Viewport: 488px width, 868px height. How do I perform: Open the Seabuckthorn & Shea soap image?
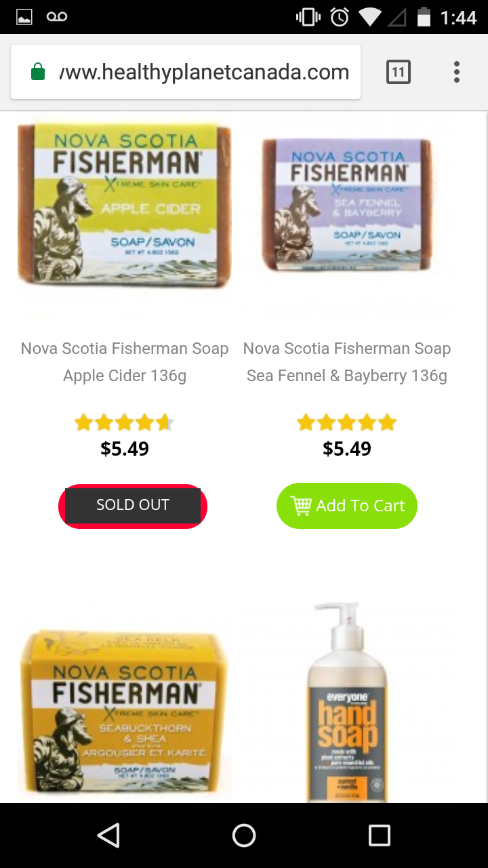(x=125, y=712)
